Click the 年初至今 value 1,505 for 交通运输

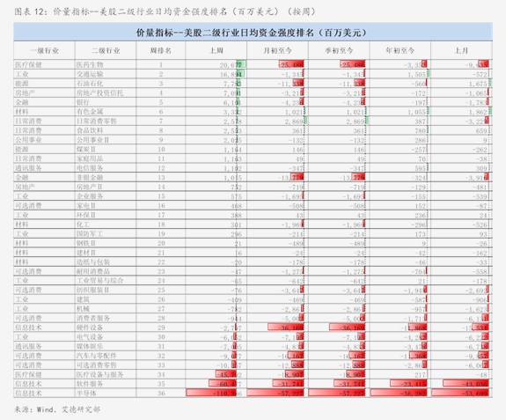click(417, 75)
